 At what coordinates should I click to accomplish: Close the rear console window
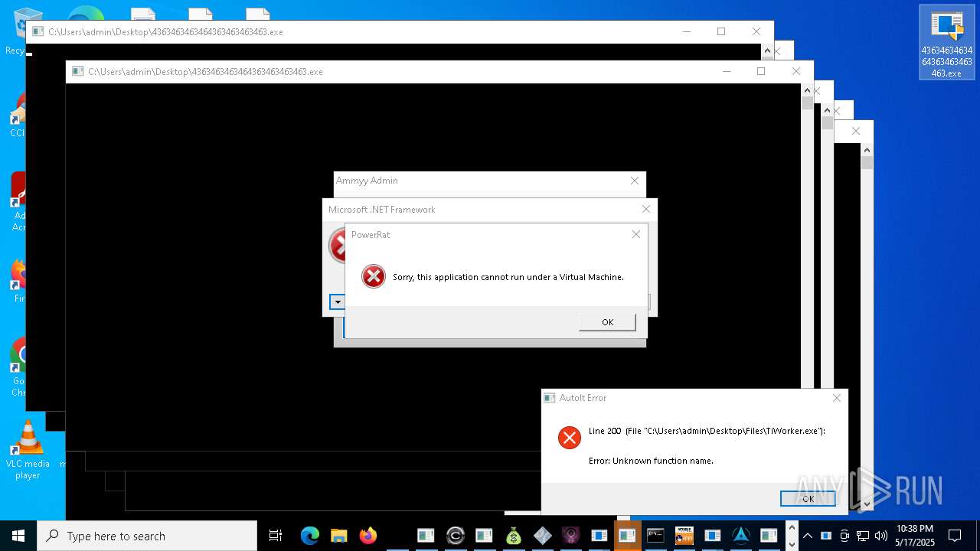pos(756,31)
